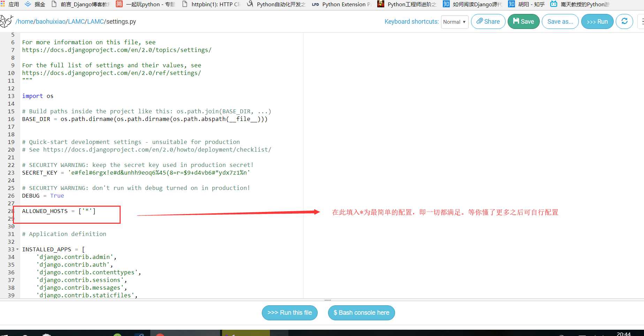Image resolution: width=644 pixels, height=336 pixels.
Task: Open the Normal keyboard mode dropdown
Action: pyautogui.click(x=455, y=22)
